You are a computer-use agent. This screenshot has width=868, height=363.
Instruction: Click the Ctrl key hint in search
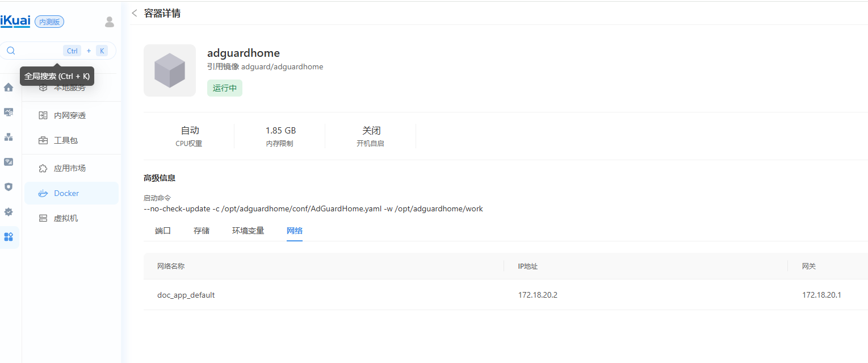[x=72, y=51]
